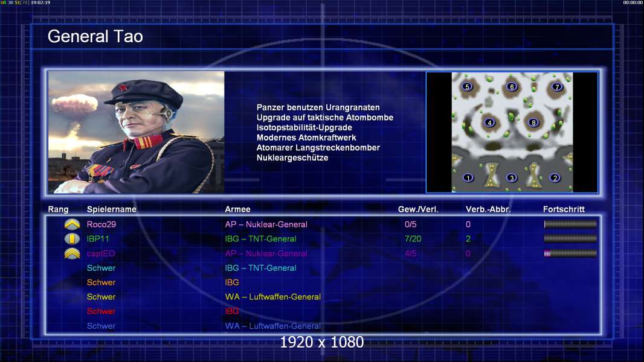Click IBP11's rank badge icon

[x=72, y=238]
